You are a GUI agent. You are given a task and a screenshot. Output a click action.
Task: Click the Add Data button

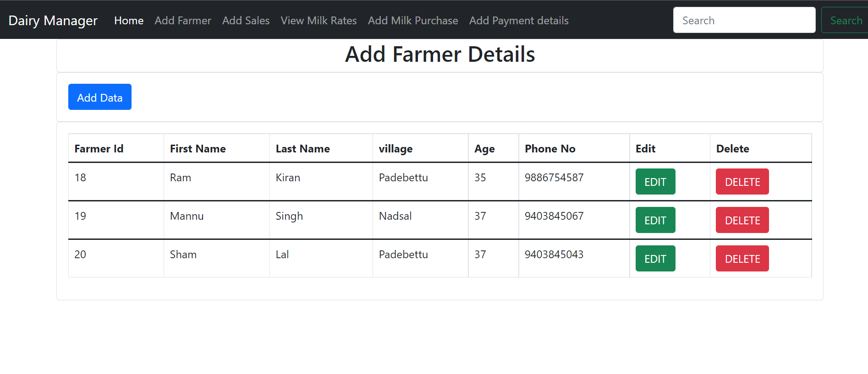pyautogui.click(x=99, y=97)
